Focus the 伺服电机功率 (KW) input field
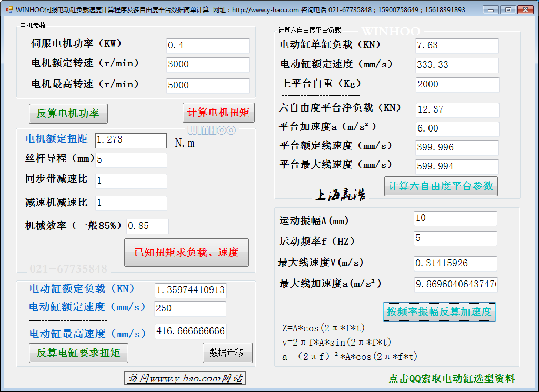The image size is (539, 392). [x=208, y=46]
